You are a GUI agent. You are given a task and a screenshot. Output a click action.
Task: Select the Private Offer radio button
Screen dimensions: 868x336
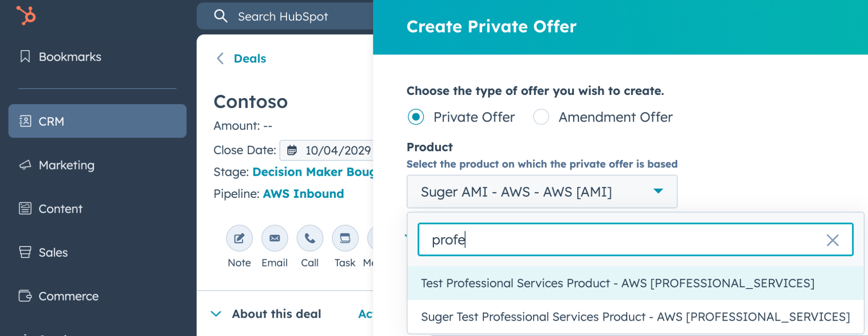click(416, 117)
